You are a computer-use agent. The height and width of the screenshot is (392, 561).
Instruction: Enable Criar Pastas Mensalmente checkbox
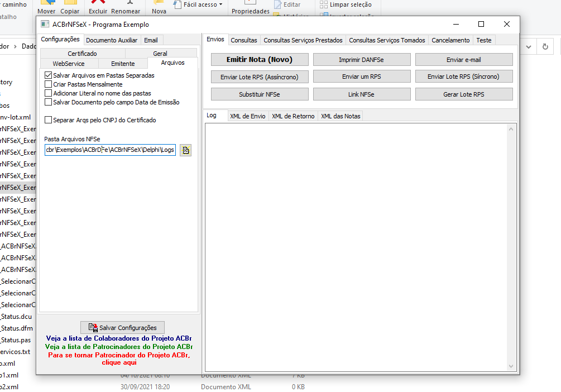pyautogui.click(x=49, y=84)
